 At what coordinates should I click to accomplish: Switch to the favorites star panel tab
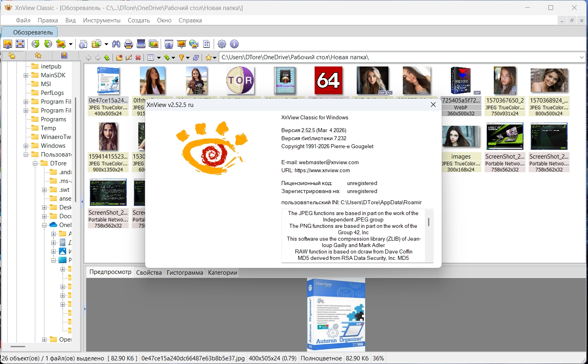(x=38, y=56)
